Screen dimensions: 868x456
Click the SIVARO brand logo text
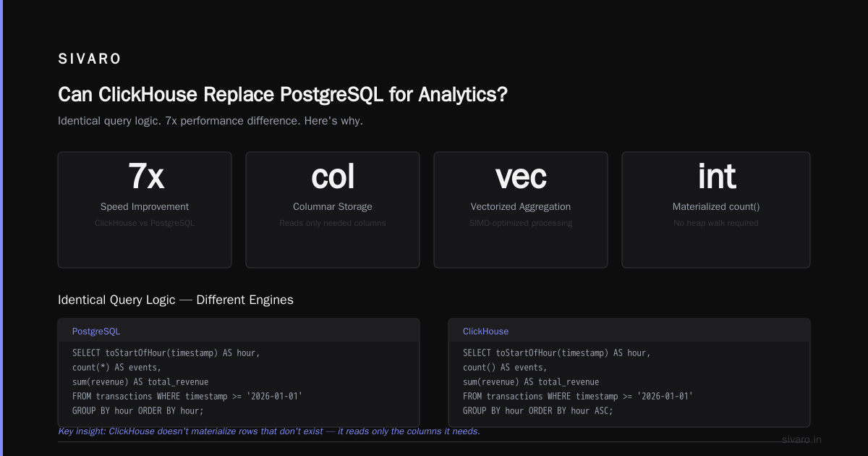click(x=90, y=59)
